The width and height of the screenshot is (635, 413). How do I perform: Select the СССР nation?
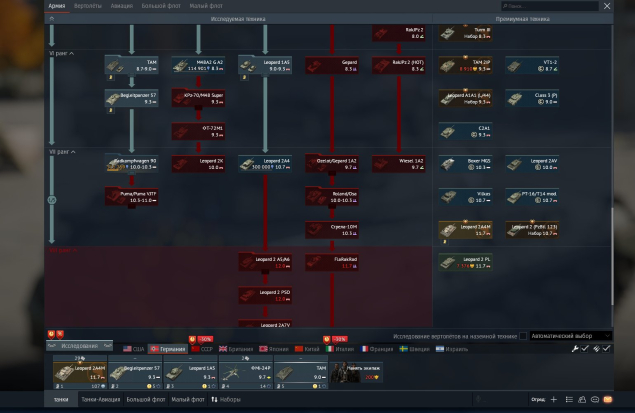pyautogui.click(x=202, y=349)
